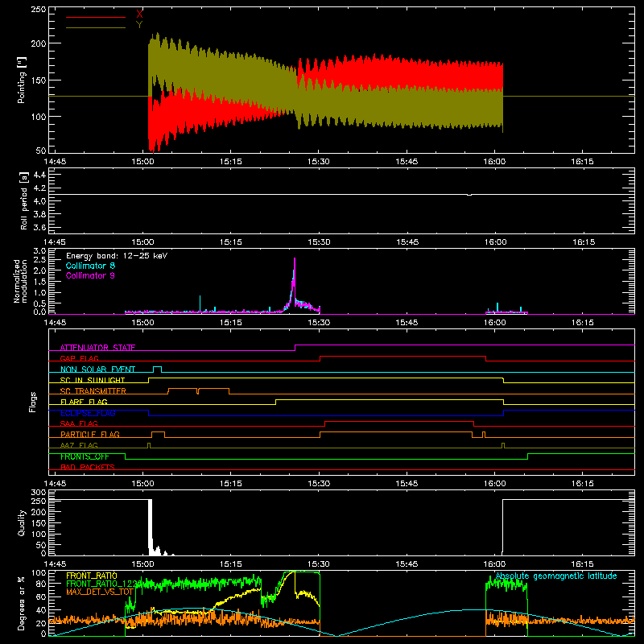
Task: Select the blue ECLIPSE_FLAG label
Action: coord(88,413)
